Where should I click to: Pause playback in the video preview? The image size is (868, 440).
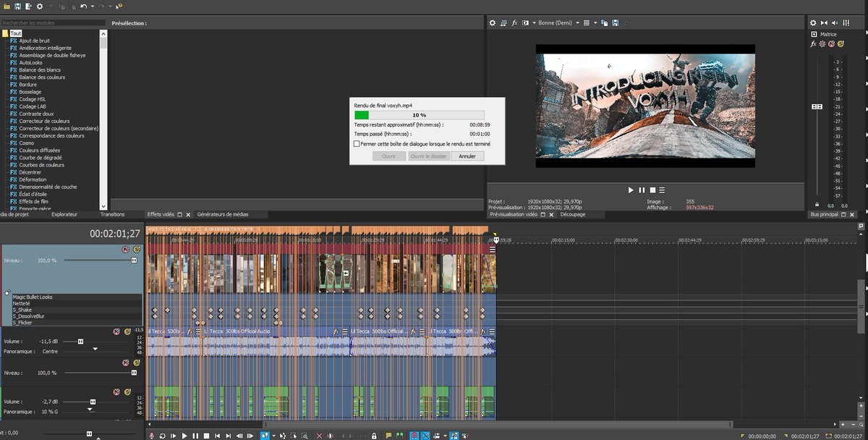pos(641,190)
